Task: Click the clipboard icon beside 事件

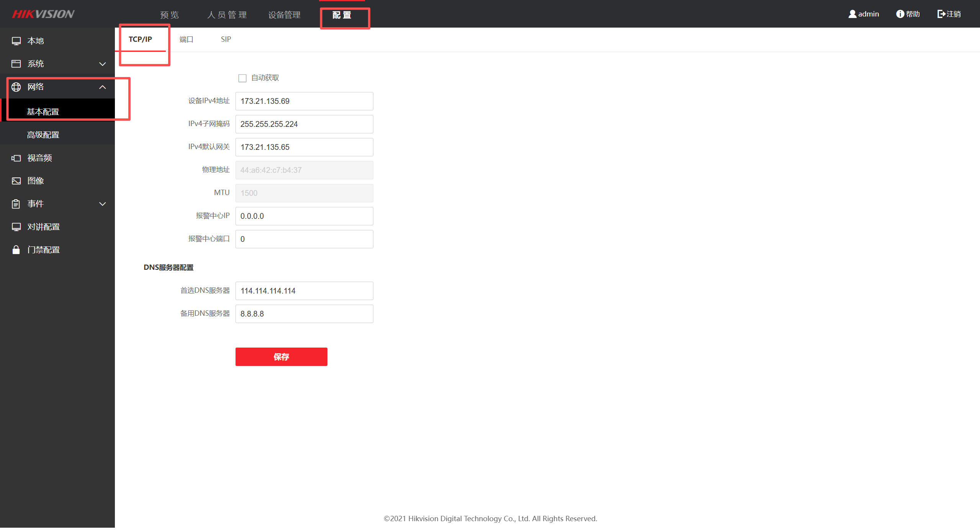Action: tap(16, 204)
